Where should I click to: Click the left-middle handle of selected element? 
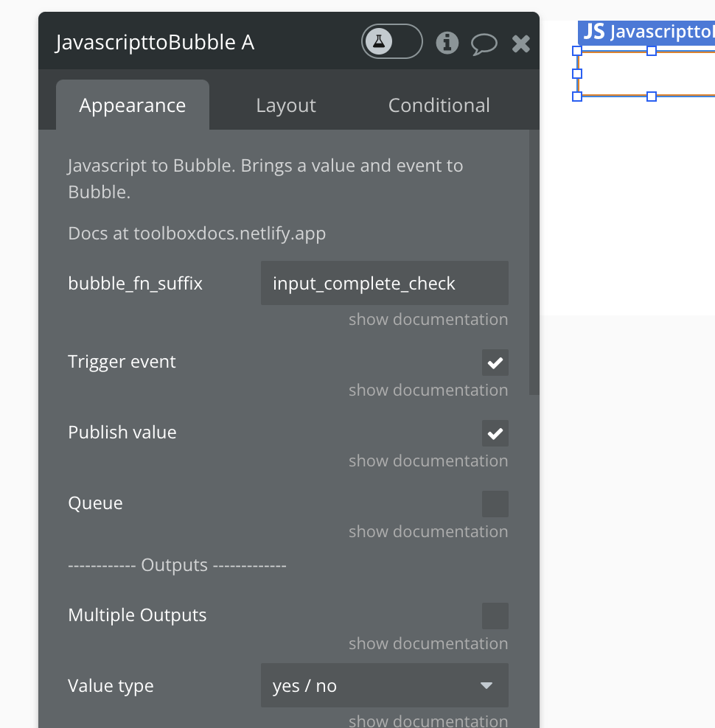(x=577, y=74)
